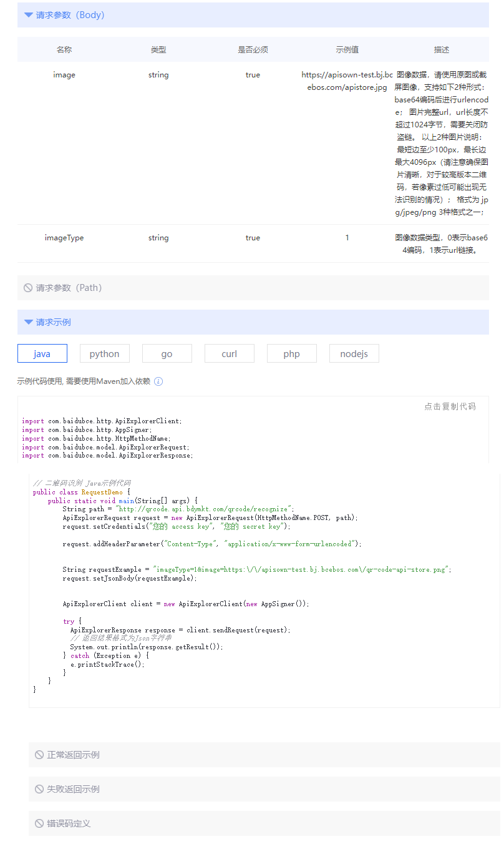504x844 pixels.
Task: Click the image parameter description text
Action: coord(442,144)
